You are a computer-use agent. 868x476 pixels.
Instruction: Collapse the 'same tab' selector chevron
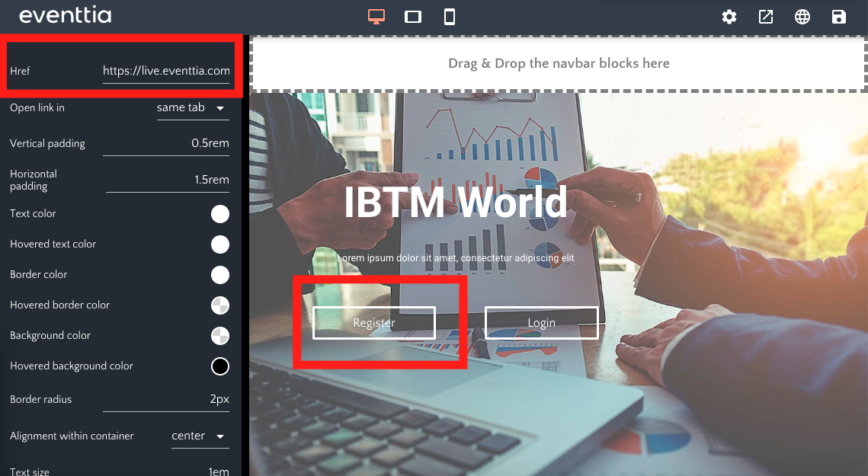coord(220,108)
